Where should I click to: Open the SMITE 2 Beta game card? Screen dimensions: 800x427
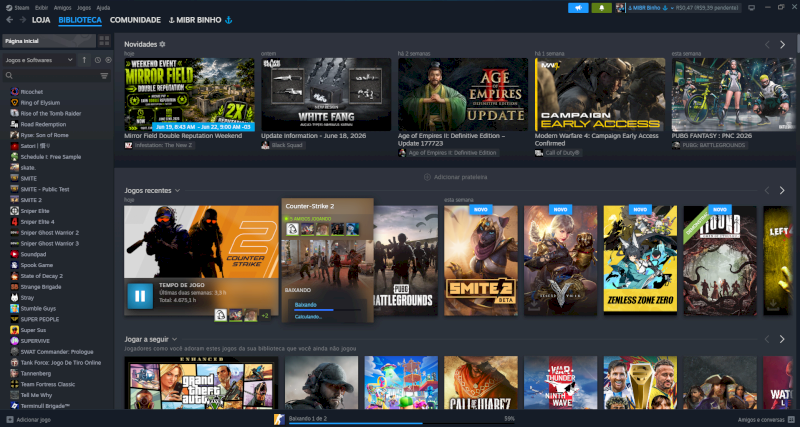tap(481, 260)
